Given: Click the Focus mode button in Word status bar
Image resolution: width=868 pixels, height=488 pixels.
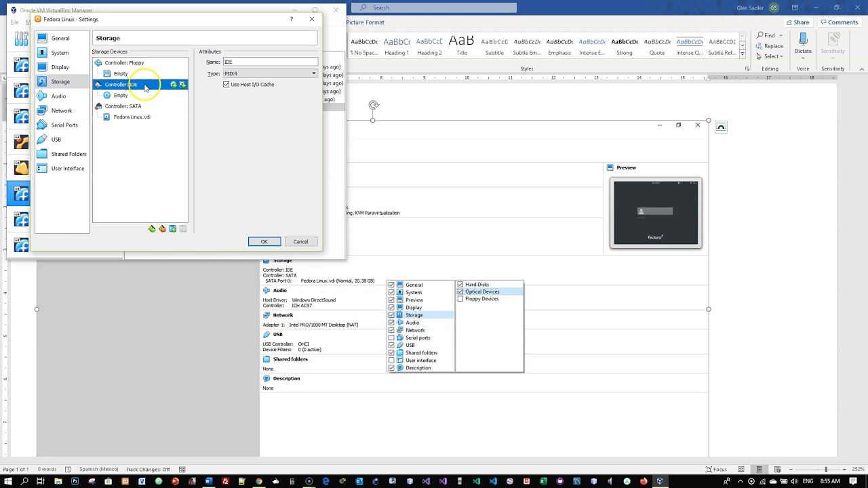Looking at the screenshot, I should (716, 469).
